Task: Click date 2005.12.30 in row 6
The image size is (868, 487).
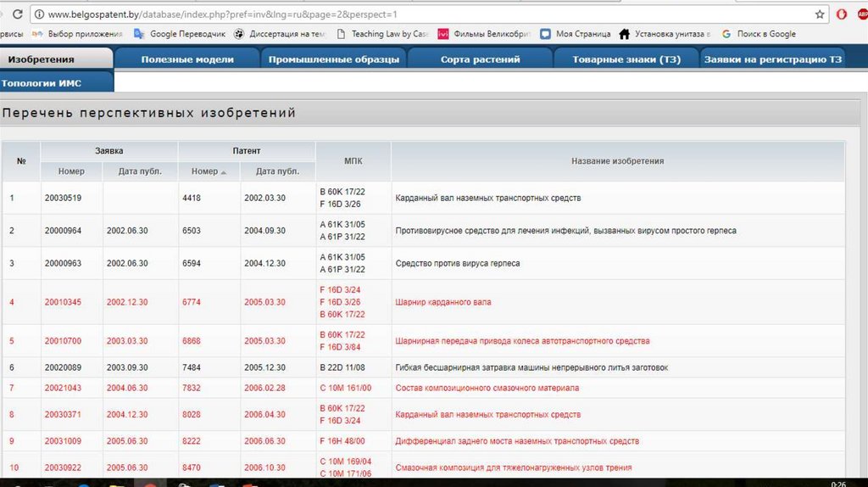Action: pyautogui.click(x=264, y=367)
